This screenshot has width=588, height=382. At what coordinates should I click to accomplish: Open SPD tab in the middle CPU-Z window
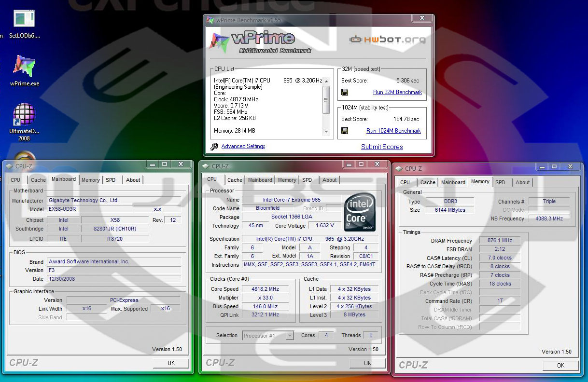[307, 180]
